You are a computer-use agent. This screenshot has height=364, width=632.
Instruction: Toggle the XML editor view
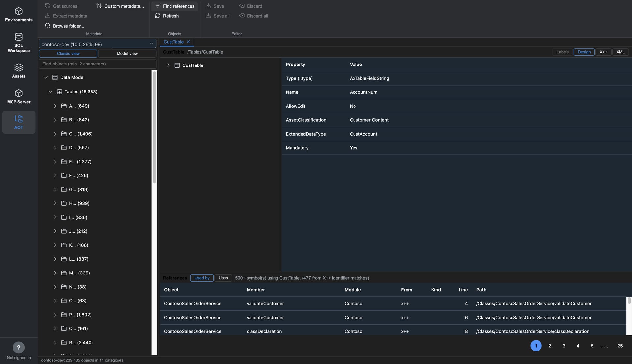click(620, 52)
